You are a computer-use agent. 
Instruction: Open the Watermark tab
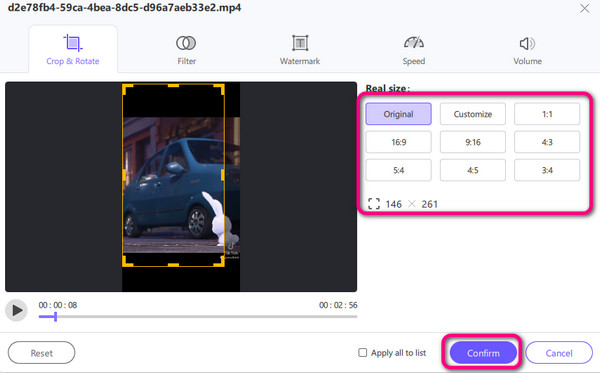point(300,50)
